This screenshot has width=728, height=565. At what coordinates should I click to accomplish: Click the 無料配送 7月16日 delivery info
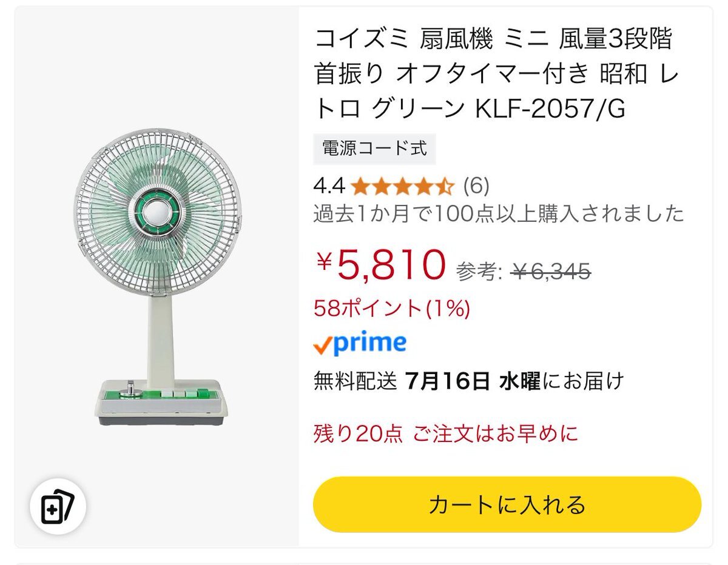(x=468, y=381)
